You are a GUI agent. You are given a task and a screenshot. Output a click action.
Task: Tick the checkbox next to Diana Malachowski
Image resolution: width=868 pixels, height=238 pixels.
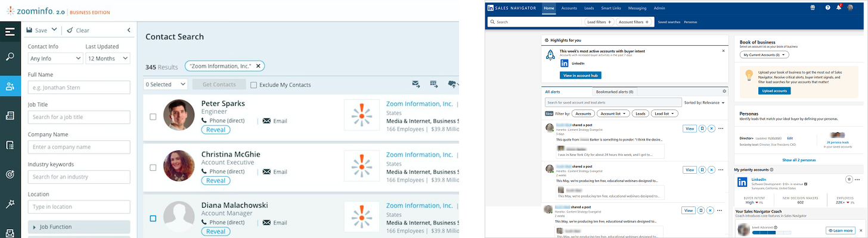[x=153, y=218]
